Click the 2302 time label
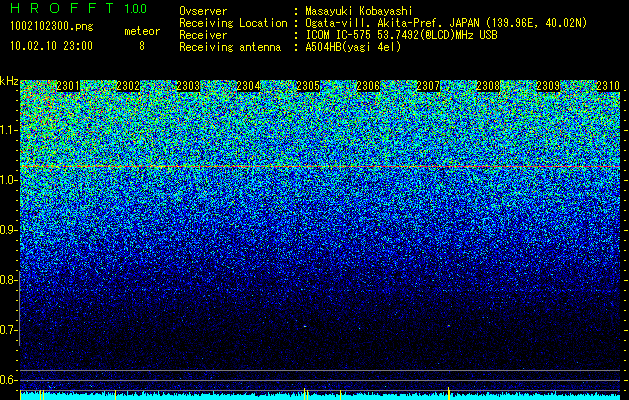629x400 pixels. [128, 86]
